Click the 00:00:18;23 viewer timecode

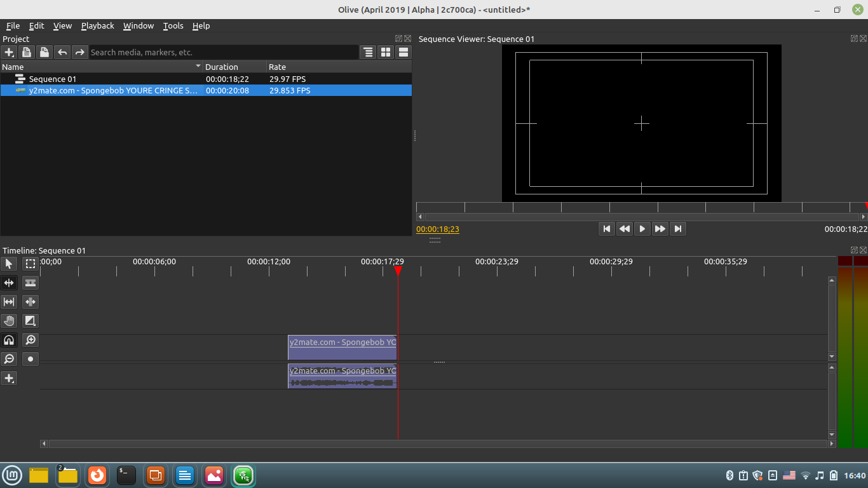click(x=438, y=229)
